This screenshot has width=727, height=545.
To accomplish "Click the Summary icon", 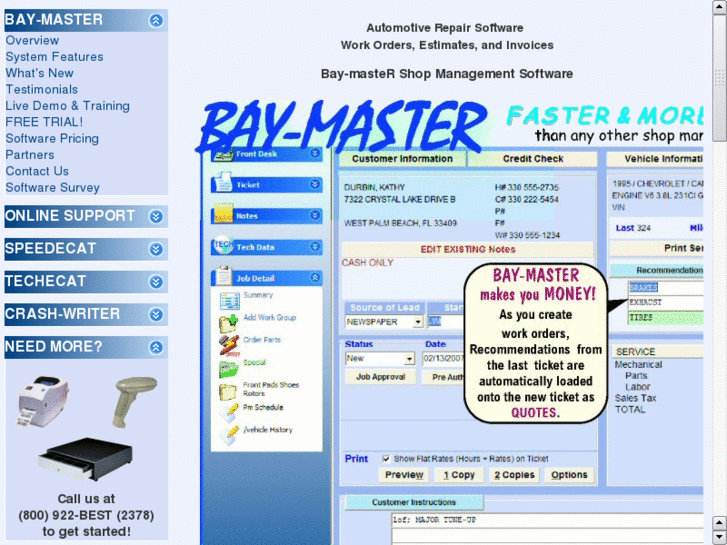I will 229,301.
